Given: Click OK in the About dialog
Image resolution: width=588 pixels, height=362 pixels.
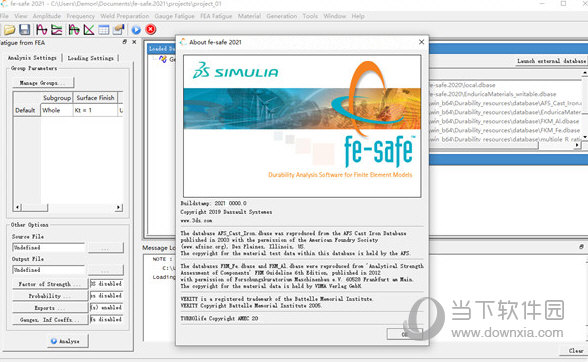Looking at the screenshot, I should [x=405, y=334].
